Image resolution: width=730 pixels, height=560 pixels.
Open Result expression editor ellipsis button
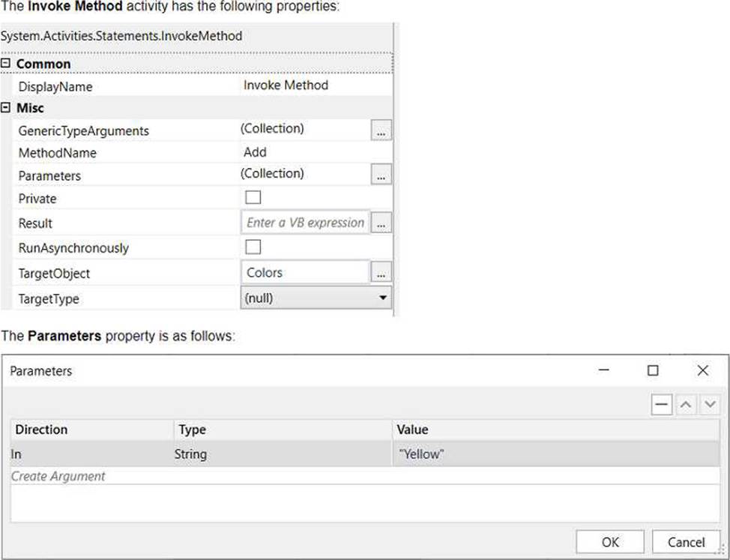point(381,223)
